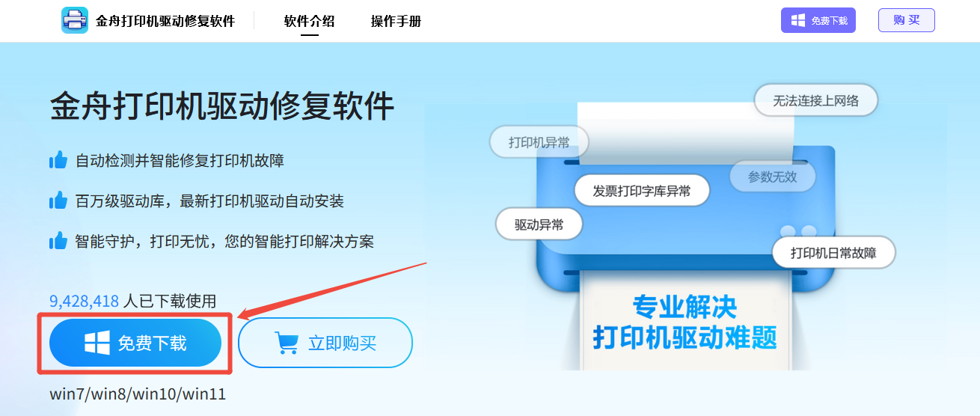
Task: Select the 发票打印字库异常 bubble
Action: (x=642, y=190)
